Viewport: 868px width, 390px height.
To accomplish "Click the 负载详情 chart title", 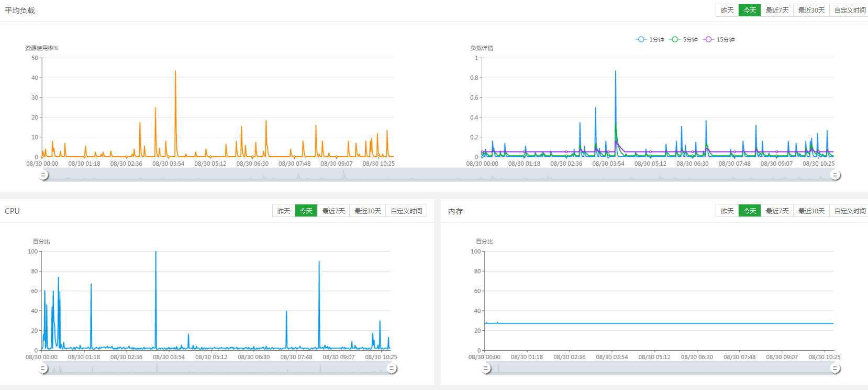I will coord(482,48).
